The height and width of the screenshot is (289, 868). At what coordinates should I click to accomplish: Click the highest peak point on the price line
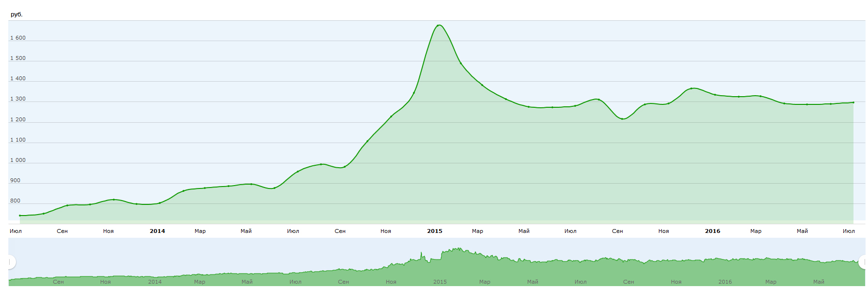click(439, 25)
